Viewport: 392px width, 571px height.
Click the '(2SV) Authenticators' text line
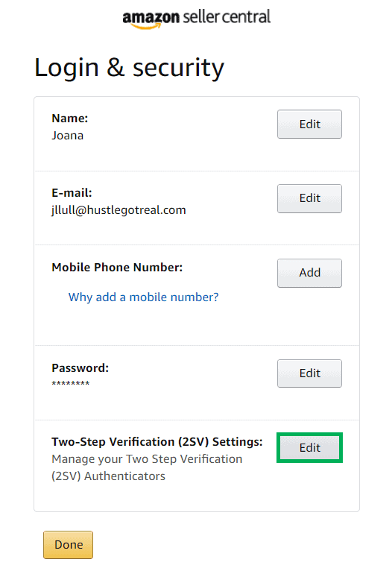[x=109, y=476]
